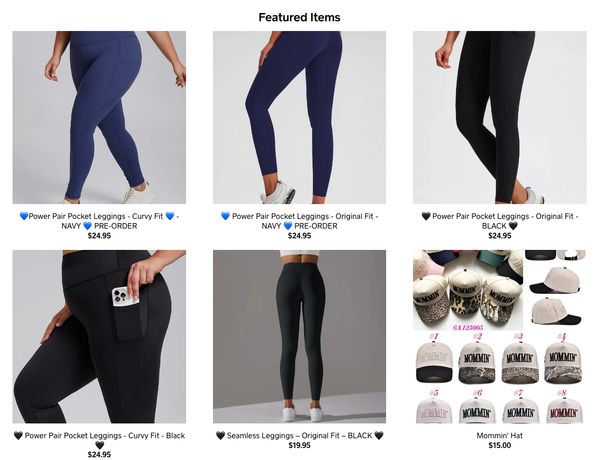The height and width of the screenshot is (460, 600).
Task: Click the Mommin' Hat product title
Action: (499, 436)
